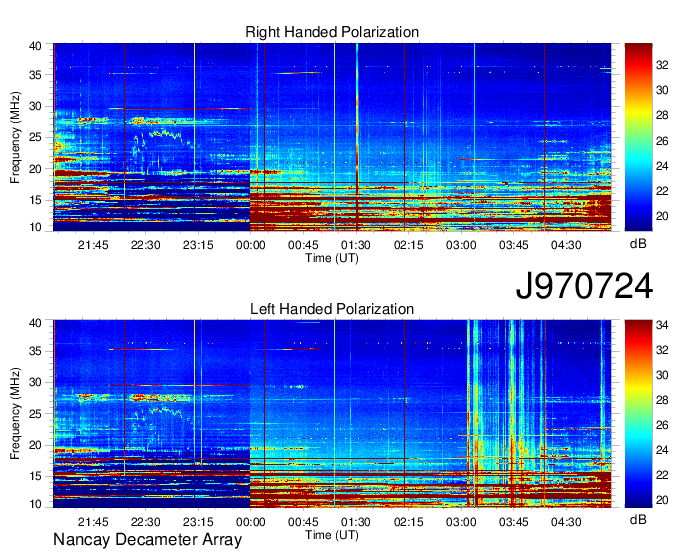Viewport: 680px width, 552px height.
Task: Select the observation label "J970724"
Action: (584, 286)
